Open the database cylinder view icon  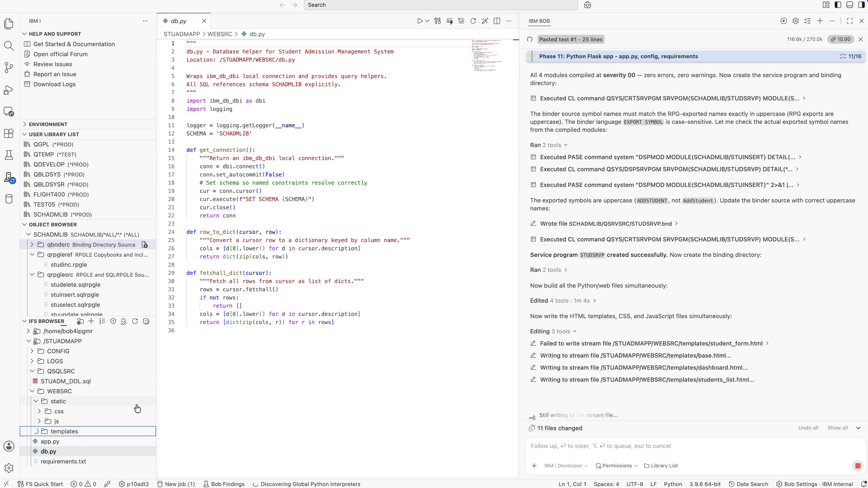click(9, 199)
